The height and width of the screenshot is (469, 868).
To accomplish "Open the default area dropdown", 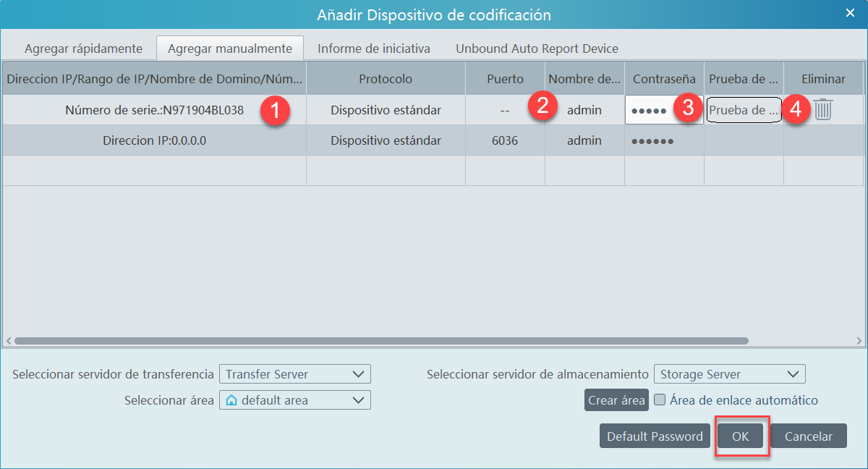I will coord(294,400).
